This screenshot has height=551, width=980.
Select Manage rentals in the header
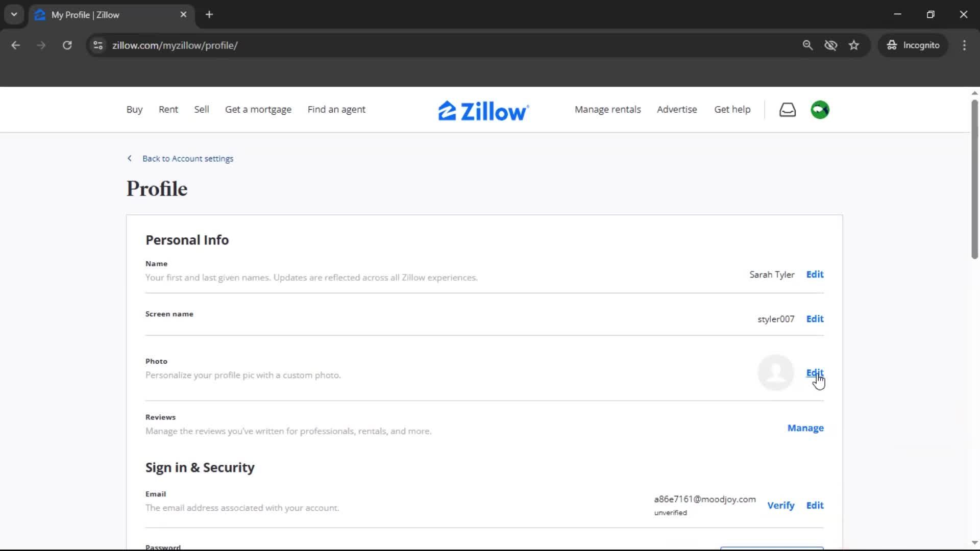tap(607, 109)
